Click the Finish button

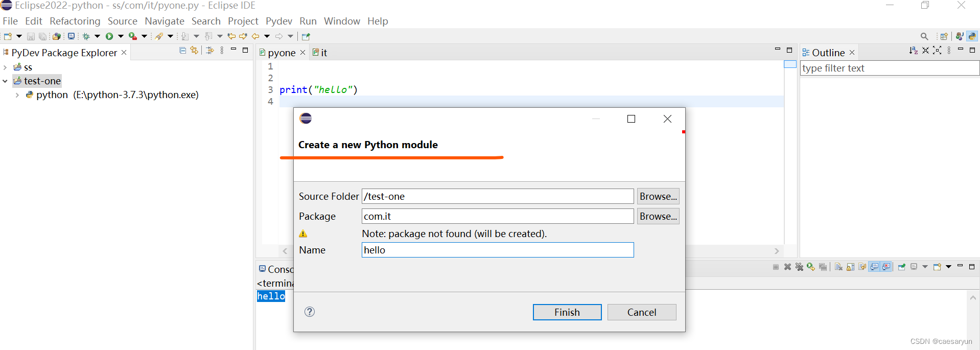[x=567, y=312]
